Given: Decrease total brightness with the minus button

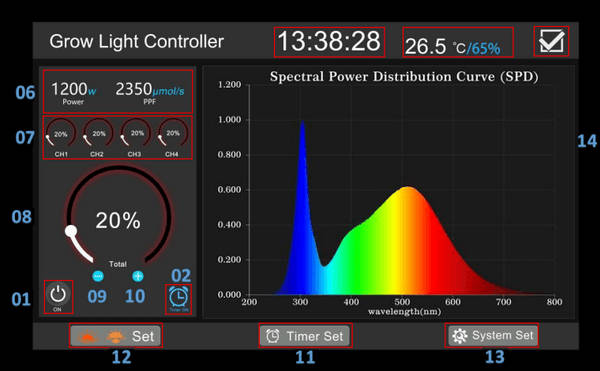Looking at the screenshot, I should 98,276.
